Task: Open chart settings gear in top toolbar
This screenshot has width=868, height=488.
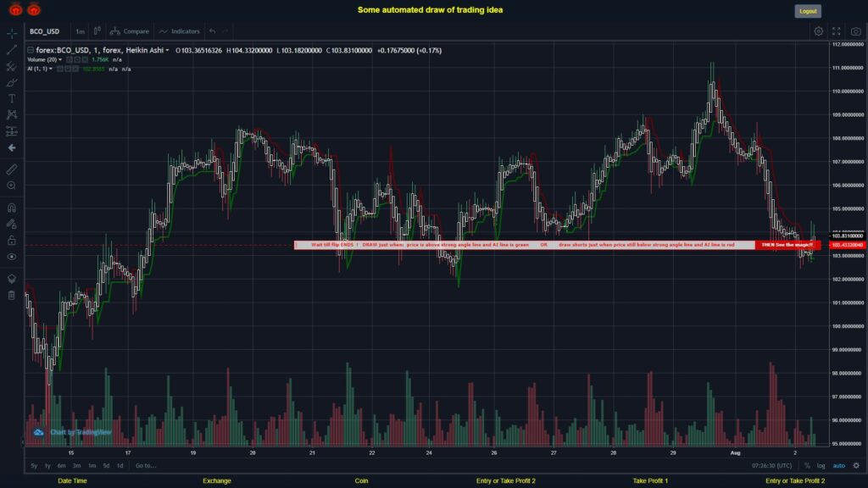Action: (x=818, y=31)
